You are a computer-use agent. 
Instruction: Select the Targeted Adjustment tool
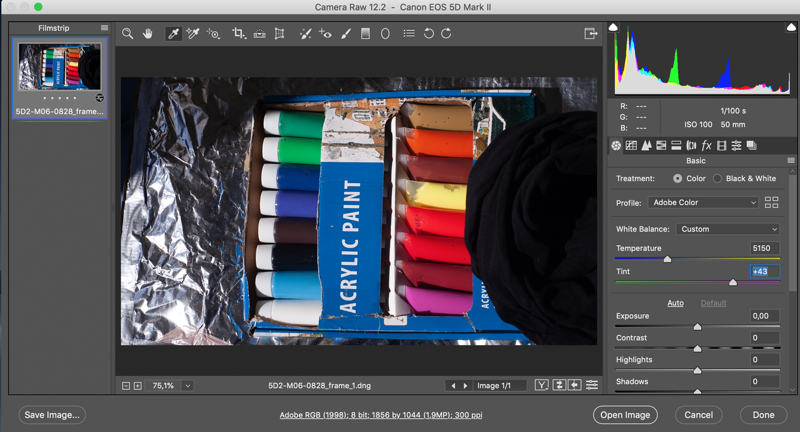(x=213, y=34)
